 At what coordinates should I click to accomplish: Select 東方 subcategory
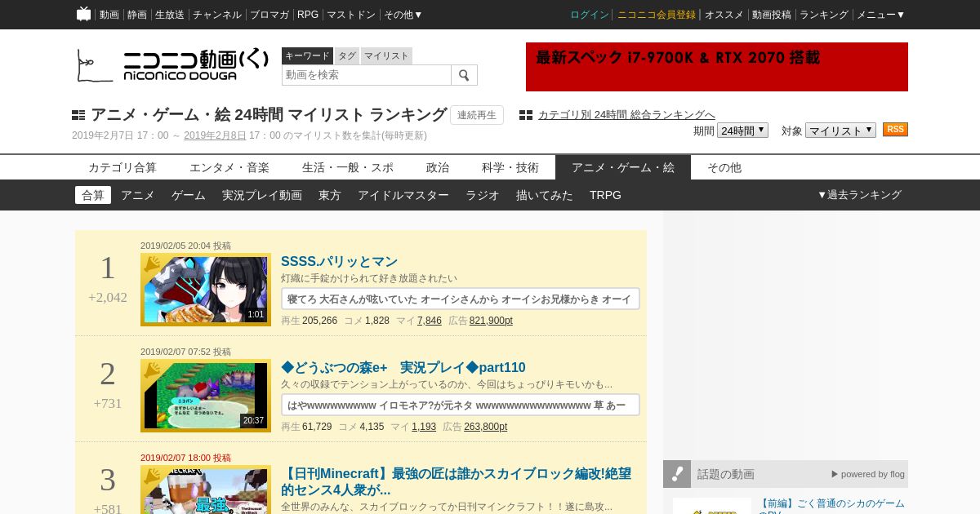click(x=330, y=195)
